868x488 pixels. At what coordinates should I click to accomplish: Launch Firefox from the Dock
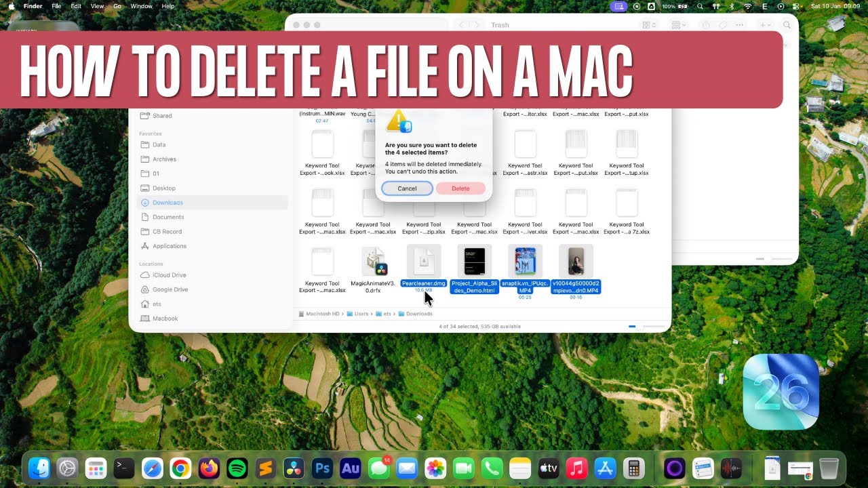click(x=209, y=468)
